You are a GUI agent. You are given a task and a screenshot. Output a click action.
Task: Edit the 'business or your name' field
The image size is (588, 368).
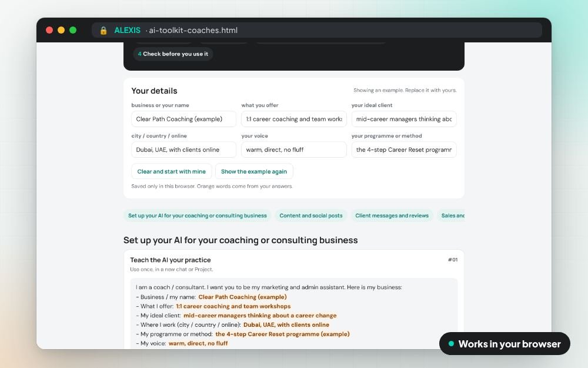tap(183, 119)
